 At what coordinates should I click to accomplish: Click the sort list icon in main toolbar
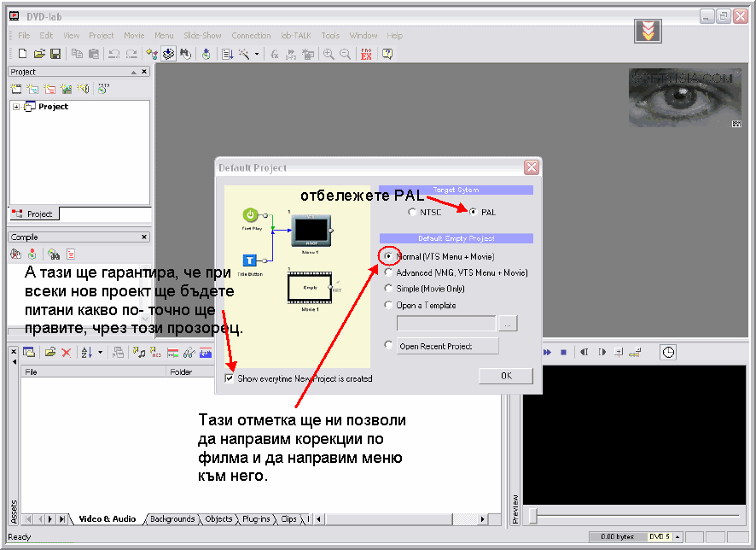(x=228, y=54)
